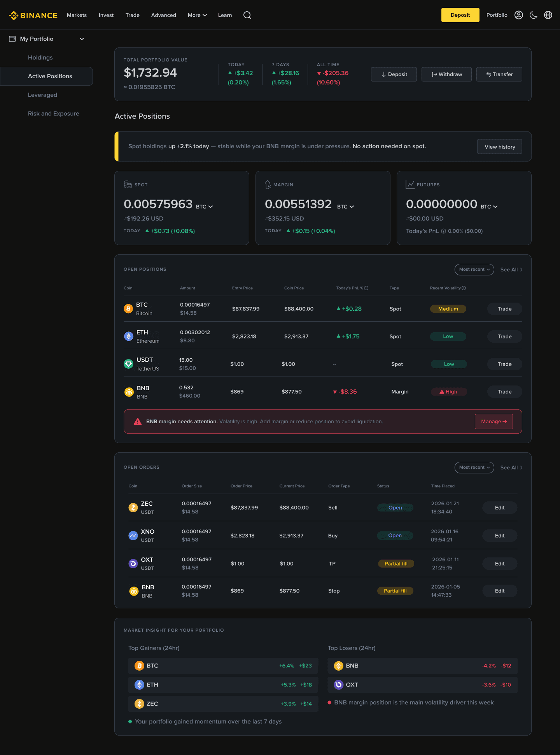Click the Withdraw button
560x755 pixels.
(446, 74)
